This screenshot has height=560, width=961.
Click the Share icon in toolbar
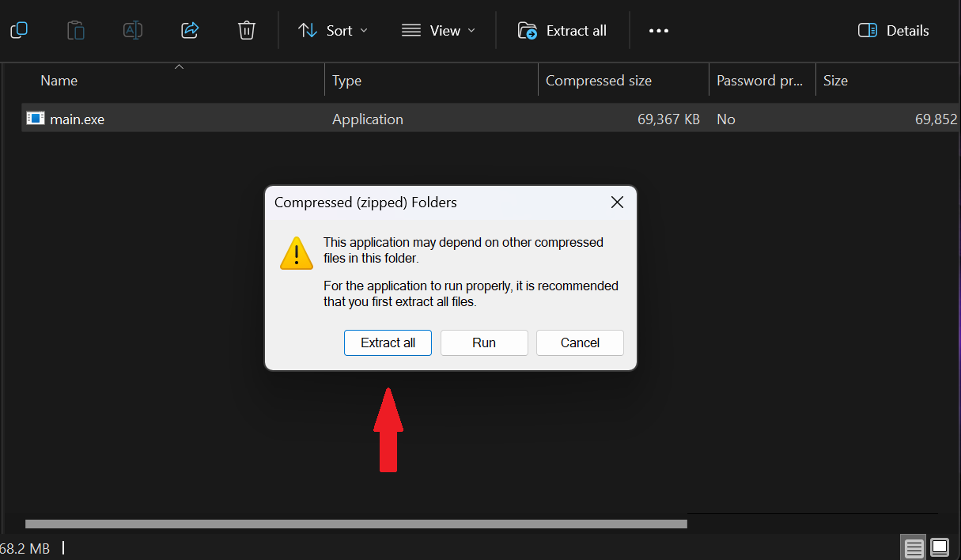[x=190, y=31]
